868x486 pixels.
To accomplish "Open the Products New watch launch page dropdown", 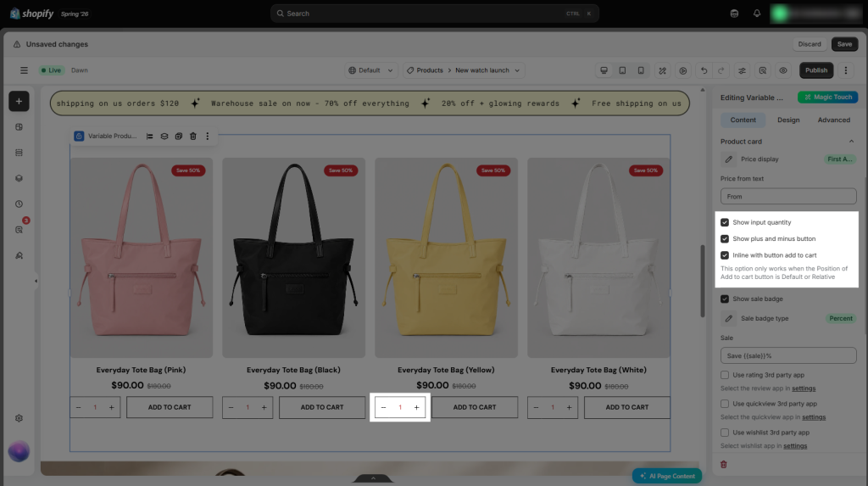I will (464, 70).
